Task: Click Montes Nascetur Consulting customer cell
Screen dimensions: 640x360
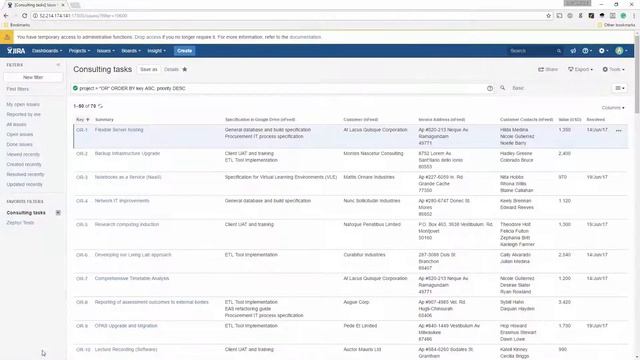Action: 373,153
